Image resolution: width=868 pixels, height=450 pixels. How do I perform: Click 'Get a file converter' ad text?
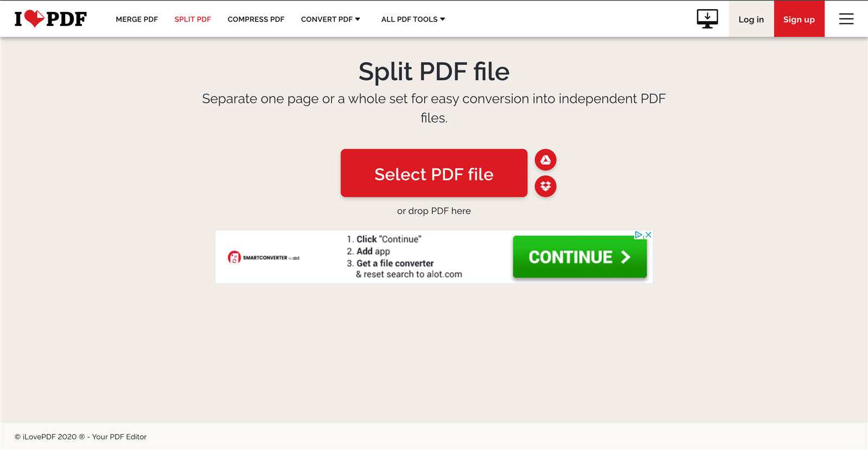(x=395, y=263)
